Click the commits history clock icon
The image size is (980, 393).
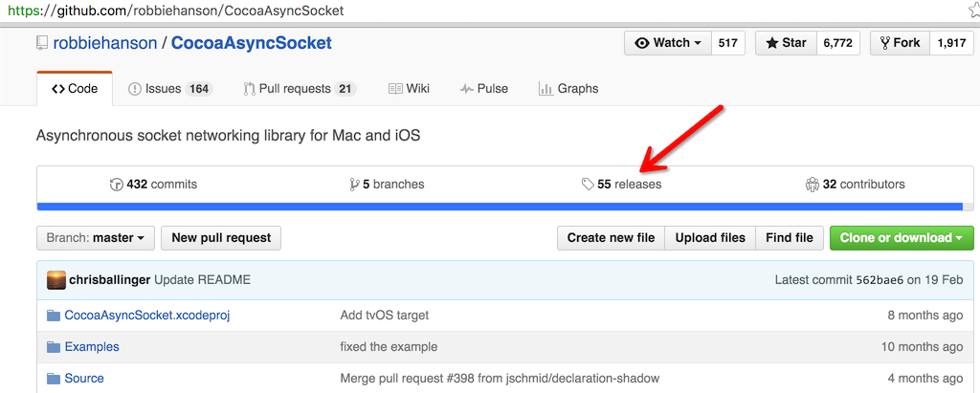[116, 185]
